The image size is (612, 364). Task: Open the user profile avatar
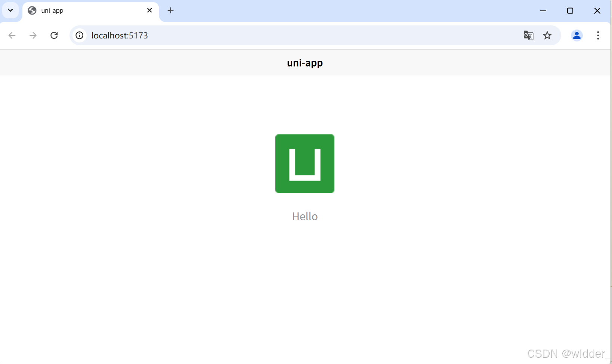(577, 35)
